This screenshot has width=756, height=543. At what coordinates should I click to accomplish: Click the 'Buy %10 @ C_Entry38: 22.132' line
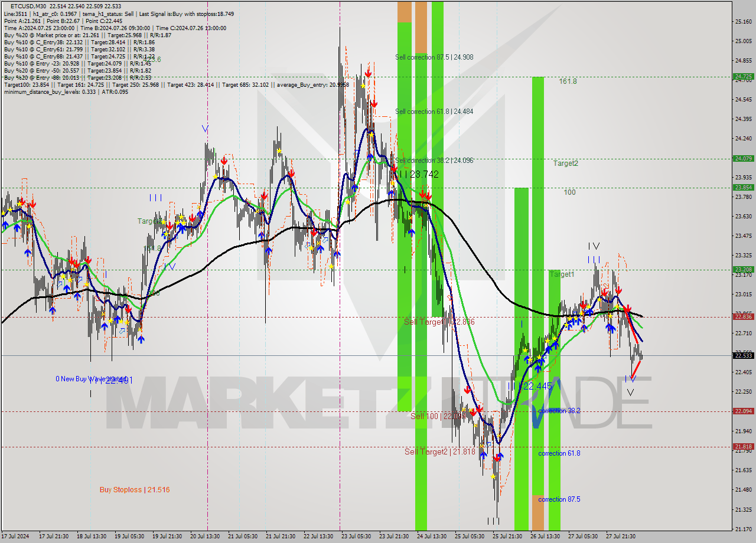pyautogui.click(x=79, y=42)
